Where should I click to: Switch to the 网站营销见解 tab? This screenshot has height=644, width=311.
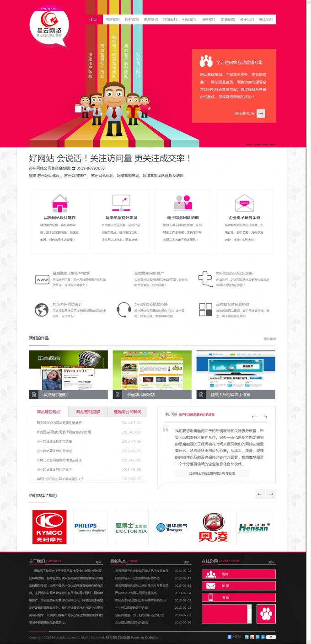[88, 412]
